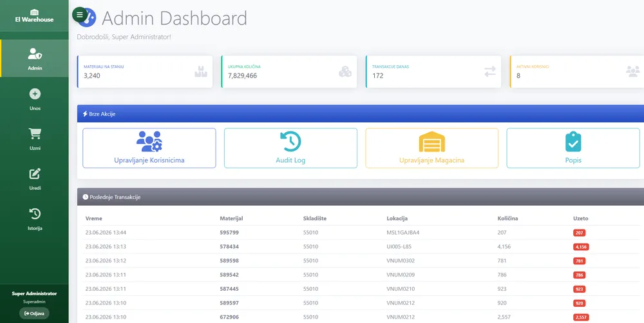Viewport: 644px width, 323px height.
Task: Click the Super Administrator name in sidebar footer
Action: pos(34,293)
